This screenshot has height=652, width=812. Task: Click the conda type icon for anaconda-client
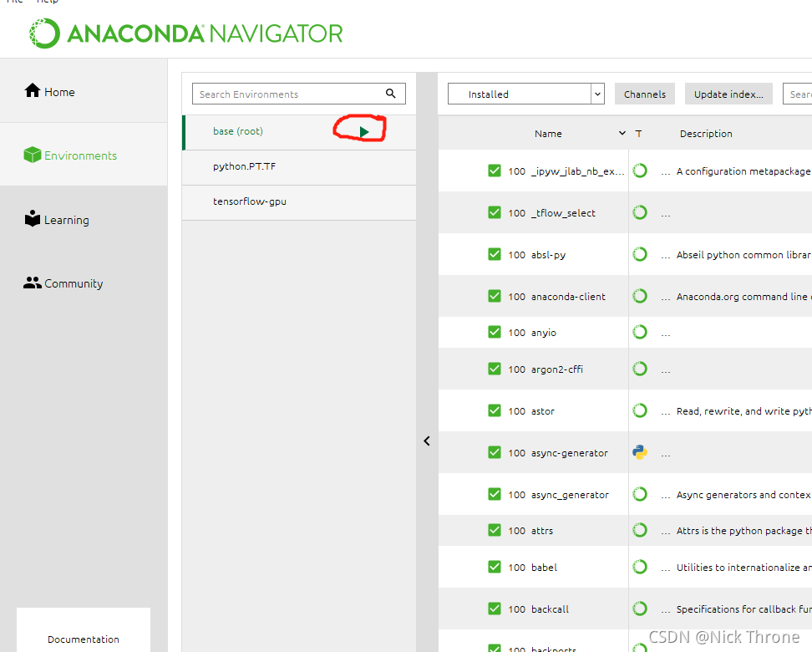pos(640,296)
